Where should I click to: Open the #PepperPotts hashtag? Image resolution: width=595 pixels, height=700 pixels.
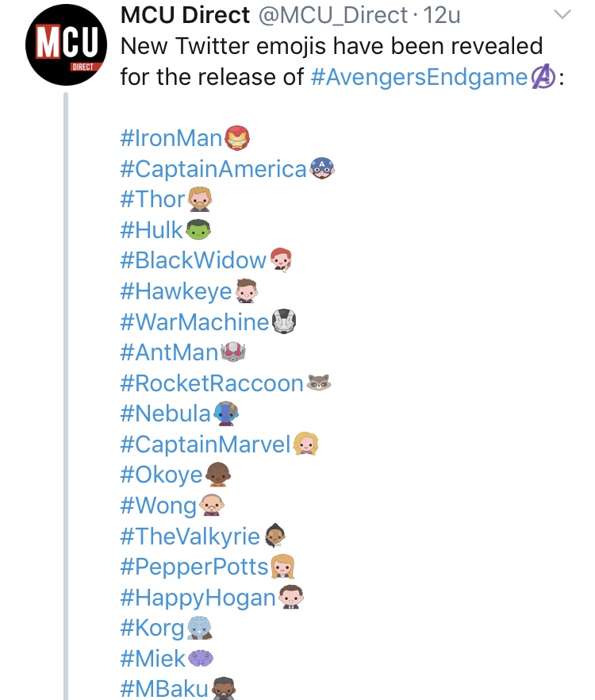194,567
